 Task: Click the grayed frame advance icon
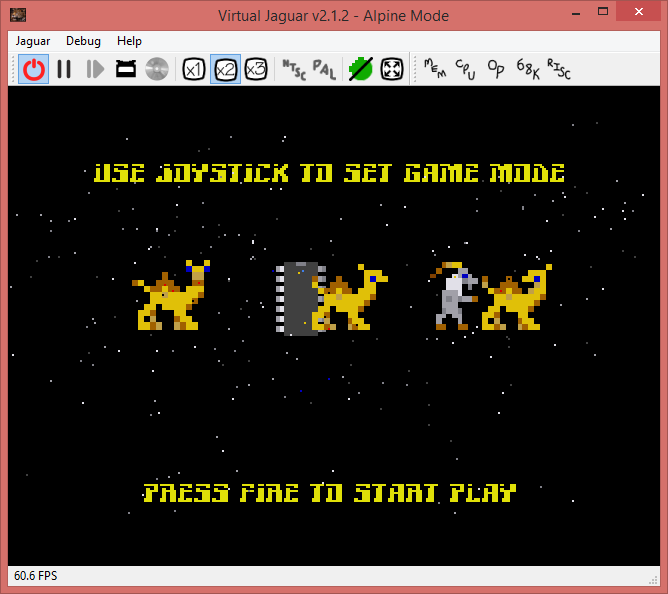95,69
